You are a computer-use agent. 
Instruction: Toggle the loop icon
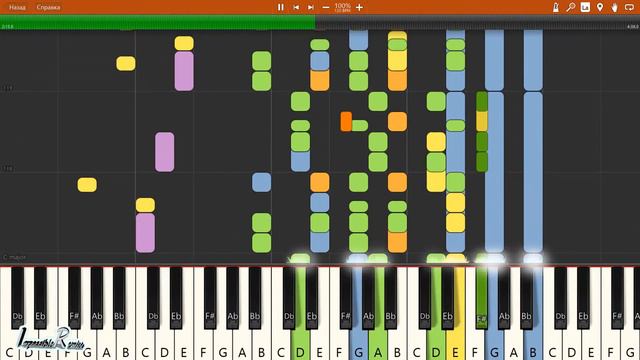pos(629,7)
